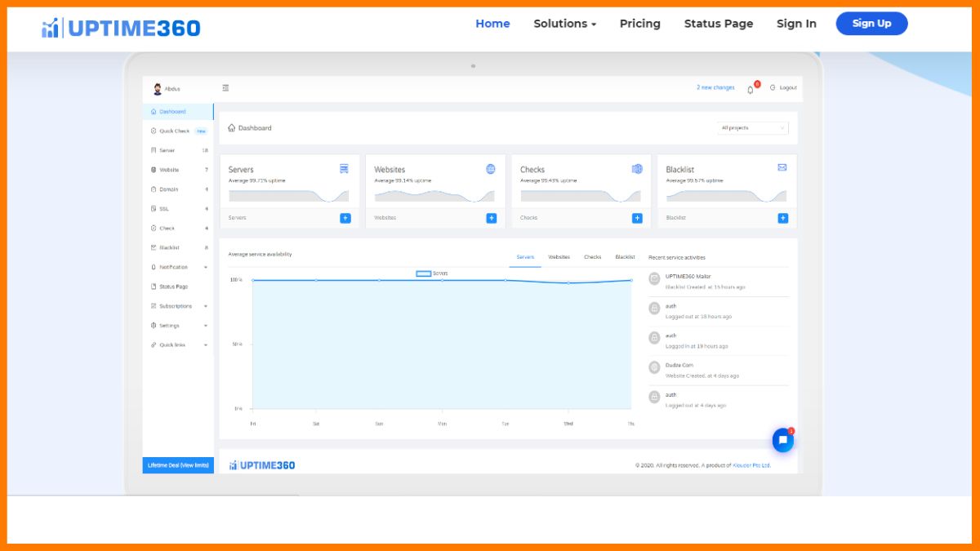
Task: Expand the Settings sidebar menu
Action: click(178, 326)
